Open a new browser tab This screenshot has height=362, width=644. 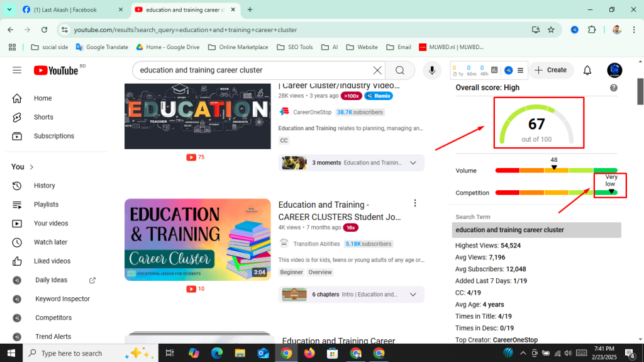pos(250,9)
